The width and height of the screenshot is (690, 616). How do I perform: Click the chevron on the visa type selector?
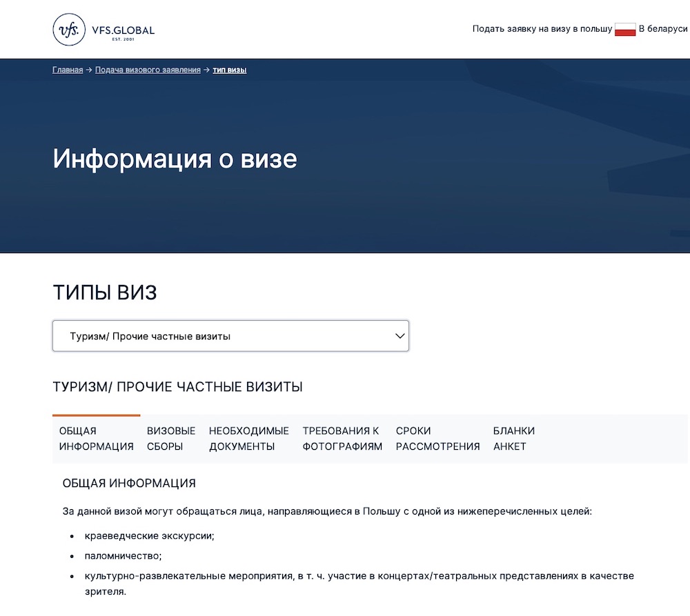tap(399, 336)
